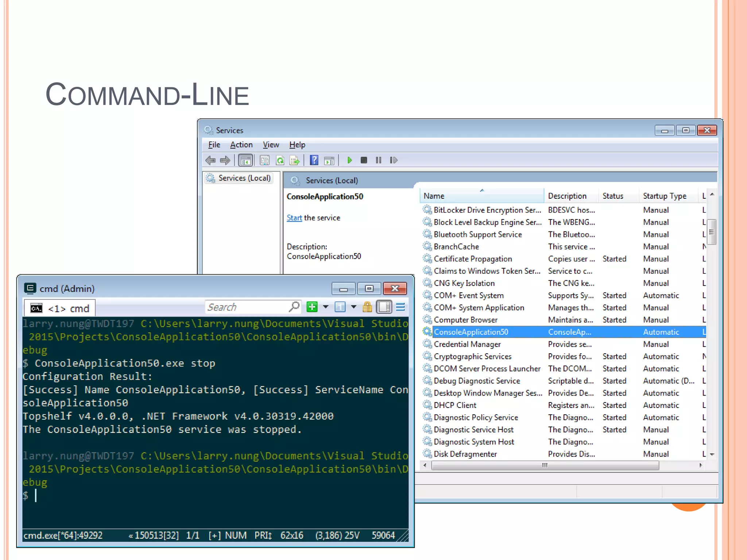Select Diagnostic Policy Service row
This screenshot has height=560, width=747.
[x=564, y=417]
